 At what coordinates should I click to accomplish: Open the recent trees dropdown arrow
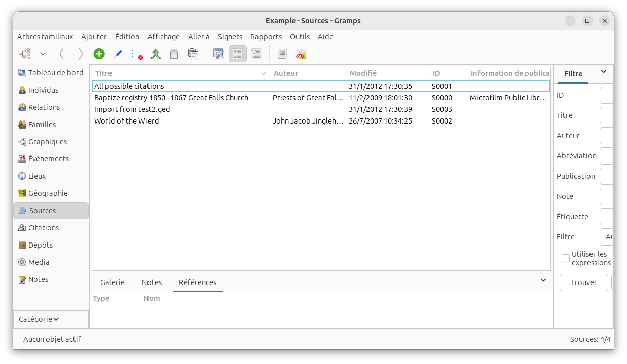pos(43,54)
